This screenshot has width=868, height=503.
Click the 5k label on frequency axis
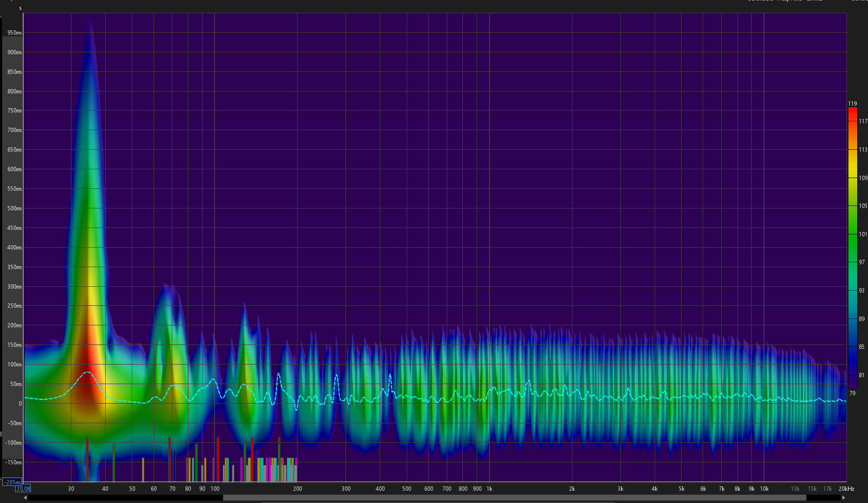[x=682, y=489]
